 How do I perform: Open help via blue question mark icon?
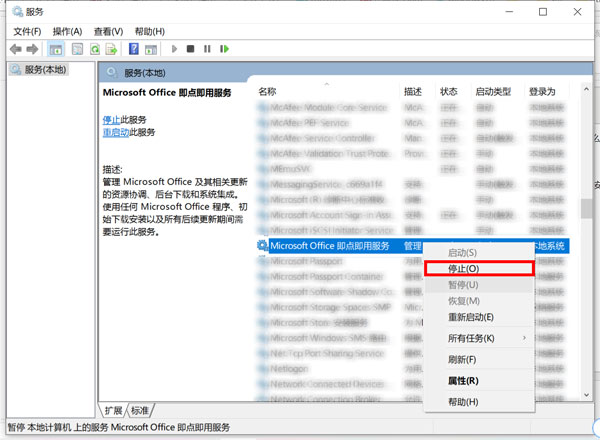134,49
